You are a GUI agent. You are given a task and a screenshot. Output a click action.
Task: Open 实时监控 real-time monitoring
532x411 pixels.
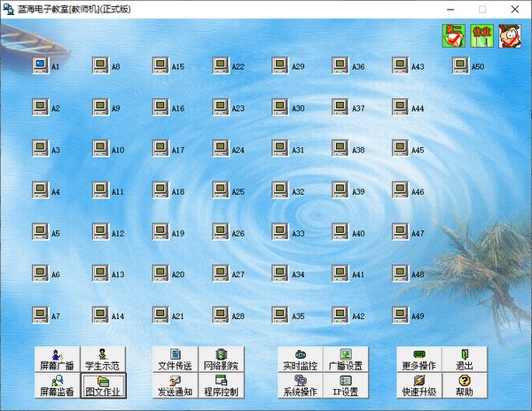tap(300, 360)
